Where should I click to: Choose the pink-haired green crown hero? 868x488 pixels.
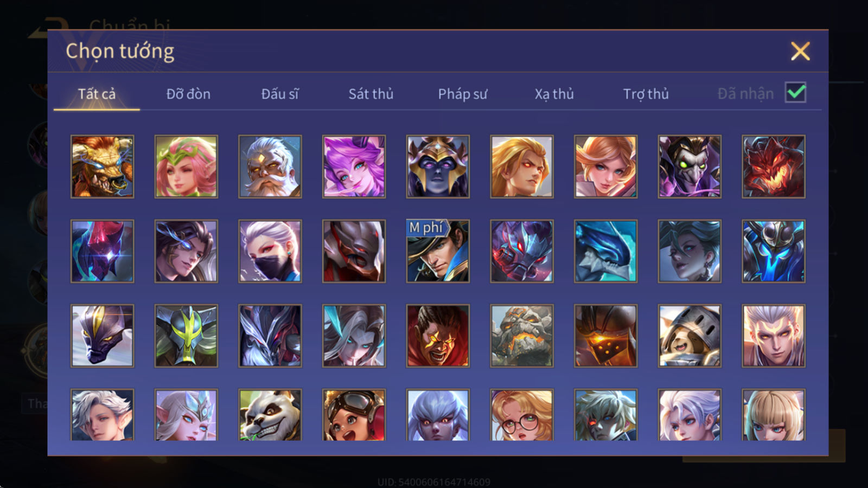click(186, 166)
